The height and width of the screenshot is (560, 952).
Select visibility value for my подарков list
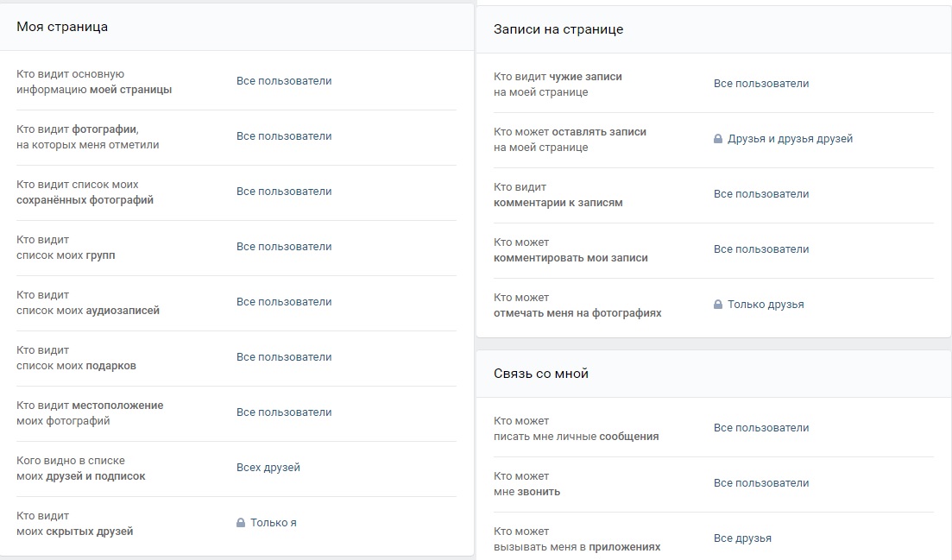pyautogui.click(x=284, y=357)
